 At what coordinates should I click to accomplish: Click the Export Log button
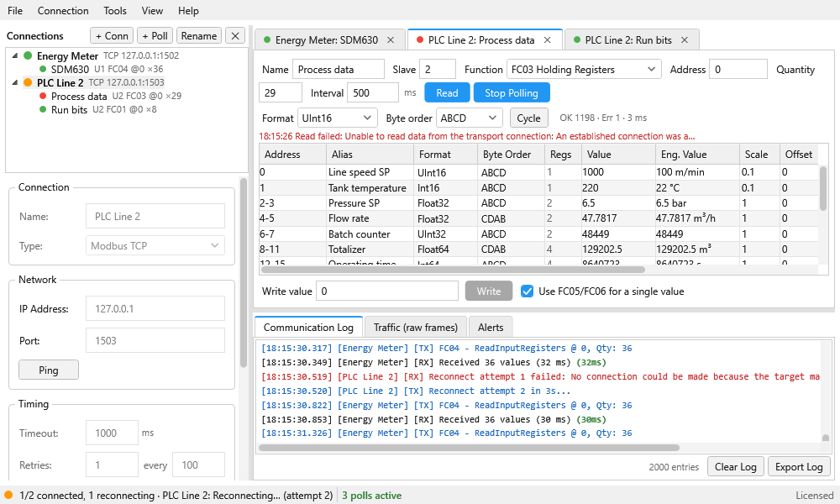(x=799, y=467)
